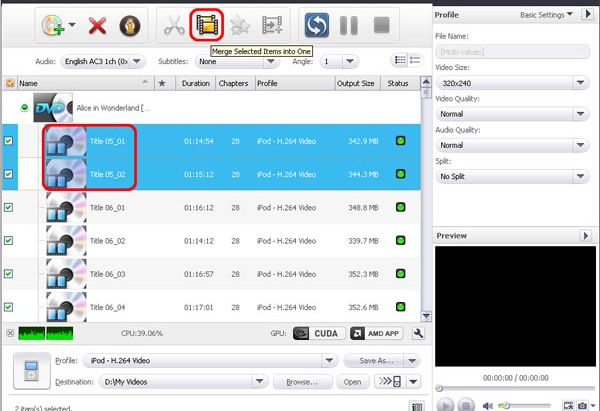Viewport: 600px width, 411px height.
Task: Click the Title 05_01 status indicator
Action: tap(401, 141)
